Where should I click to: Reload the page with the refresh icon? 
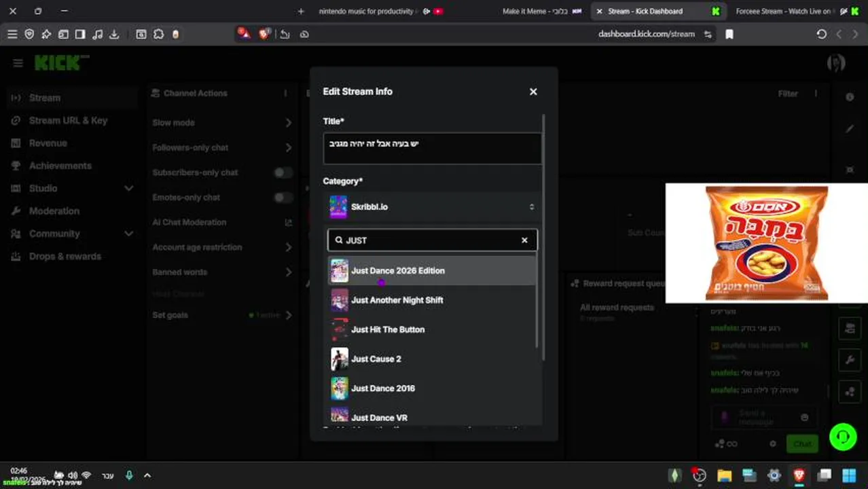tap(822, 34)
